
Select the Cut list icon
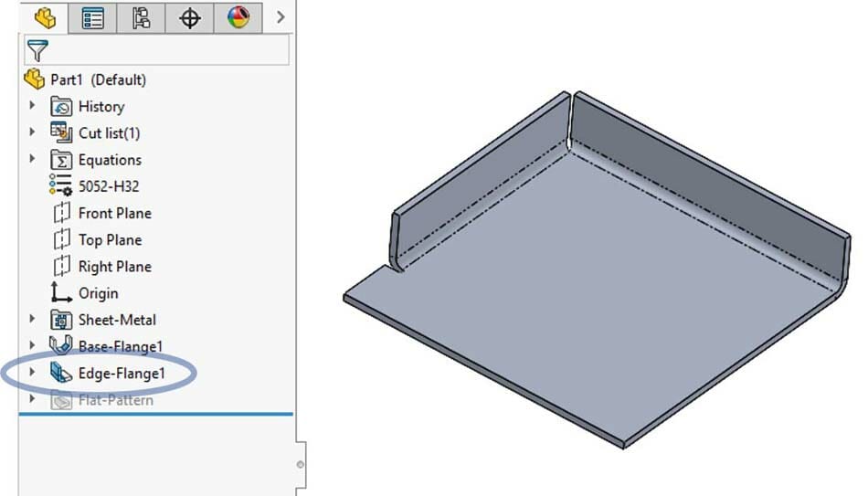61,132
